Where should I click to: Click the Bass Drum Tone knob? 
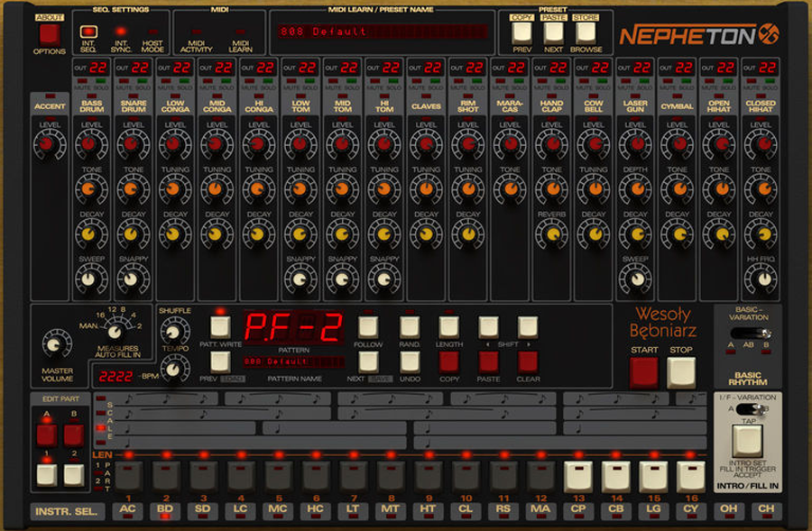92,189
